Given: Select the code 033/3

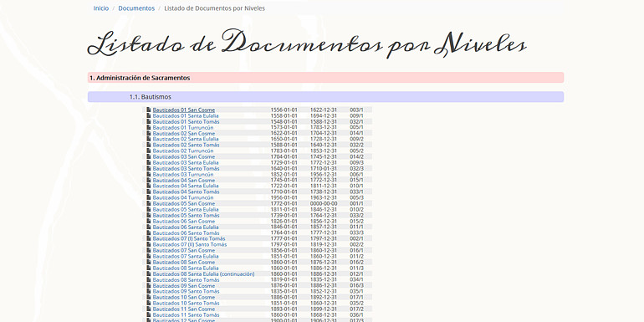Looking at the screenshot, I should point(356,233).
